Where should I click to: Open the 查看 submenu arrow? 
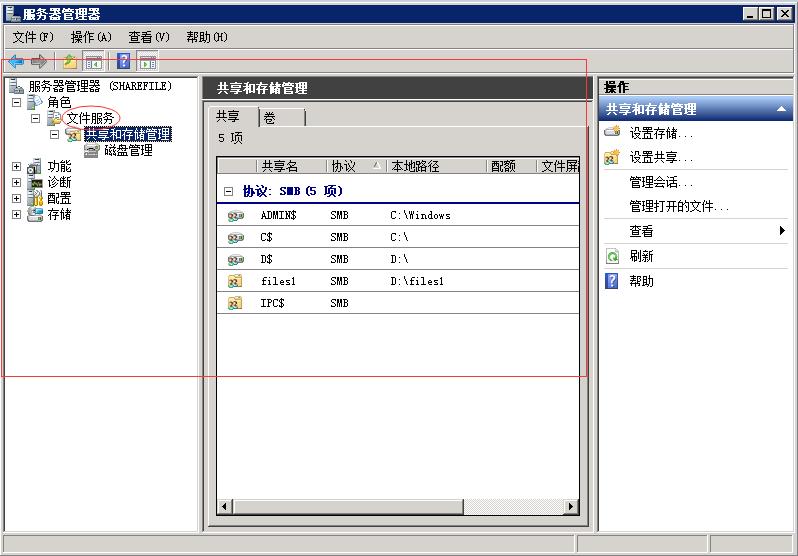pyautogui.click(x=782, y=231)
